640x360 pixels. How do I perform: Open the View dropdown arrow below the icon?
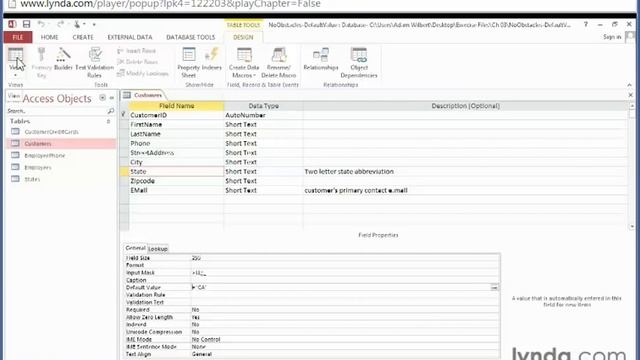tap(16, 76)
